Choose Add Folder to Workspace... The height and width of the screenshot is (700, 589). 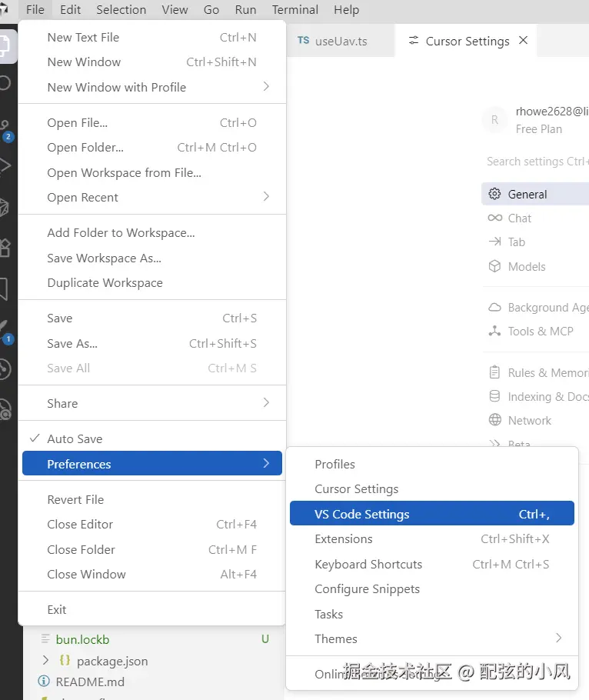click(151, 232)
